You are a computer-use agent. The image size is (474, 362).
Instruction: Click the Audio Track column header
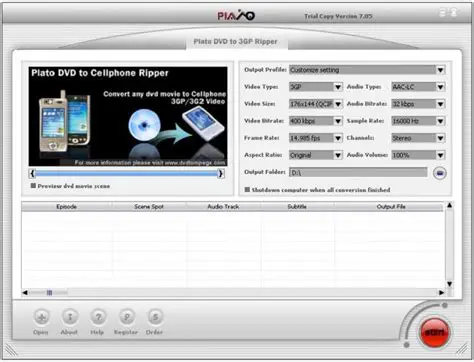223,207
